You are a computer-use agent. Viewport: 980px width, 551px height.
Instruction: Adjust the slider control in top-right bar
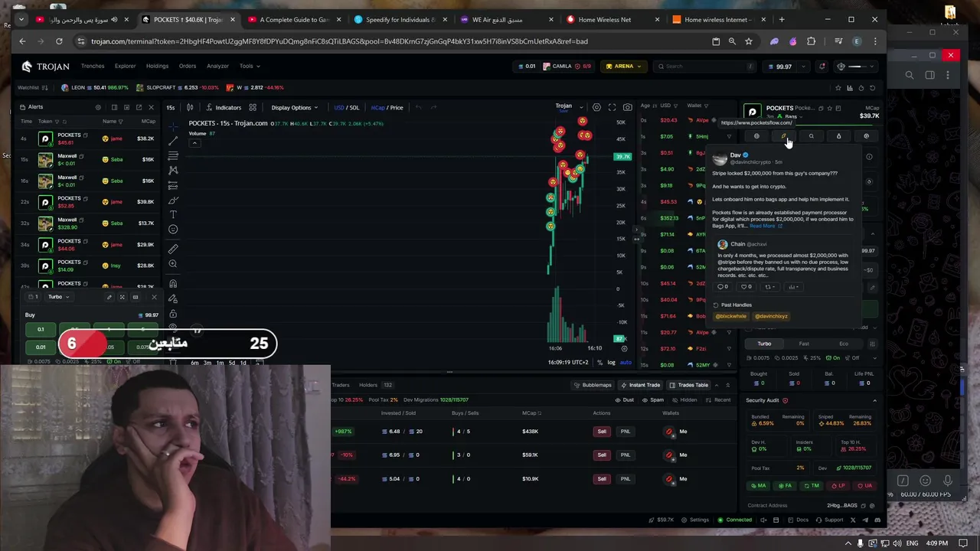[855, 67]
